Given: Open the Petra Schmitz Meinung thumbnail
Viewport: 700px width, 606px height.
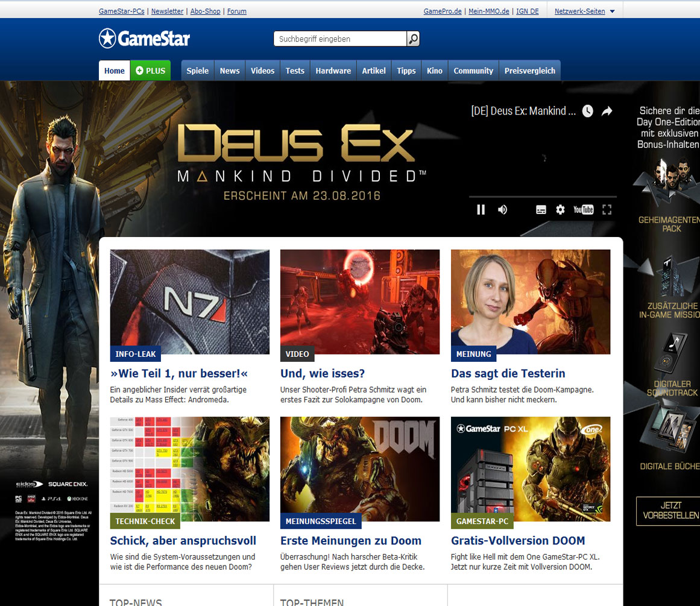Looking at the screenshot, I should 531,302.
